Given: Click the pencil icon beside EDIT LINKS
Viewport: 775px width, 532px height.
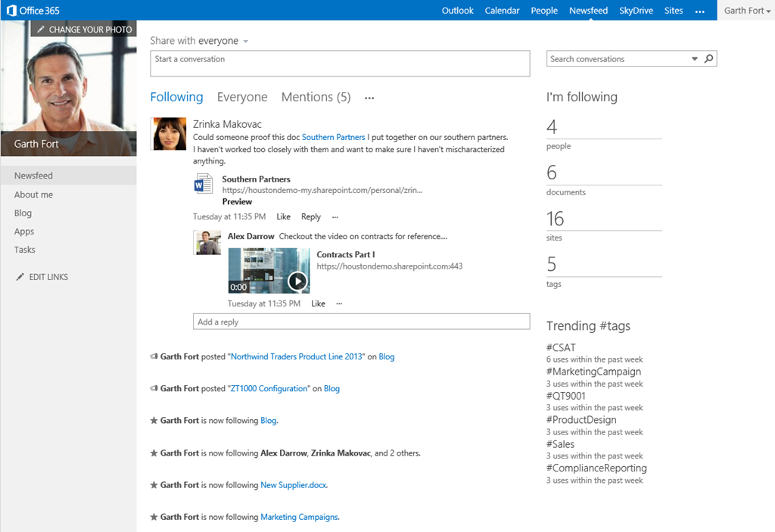Looking at the screenshot, I should pos(20,277).
